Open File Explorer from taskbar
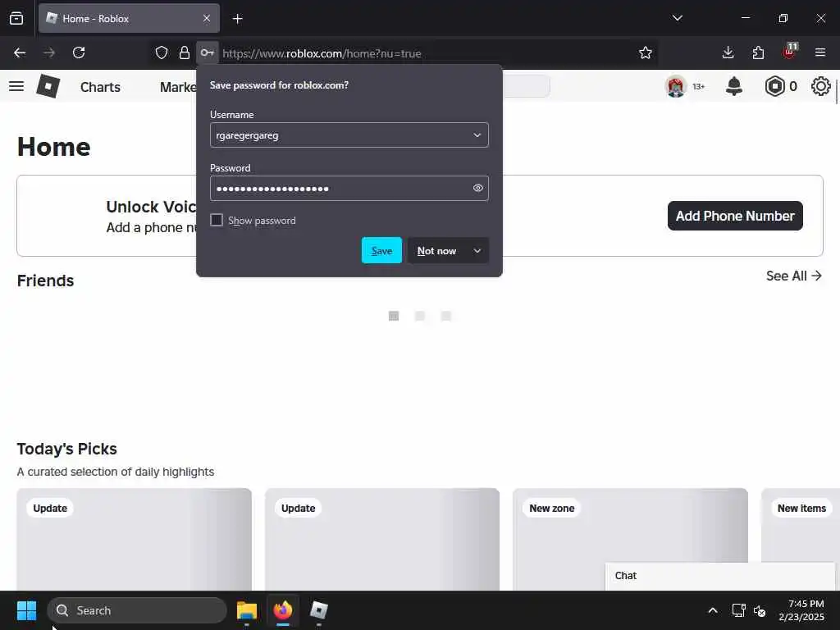The width and height of the screenshot is (840, 630). pos(247,610)
